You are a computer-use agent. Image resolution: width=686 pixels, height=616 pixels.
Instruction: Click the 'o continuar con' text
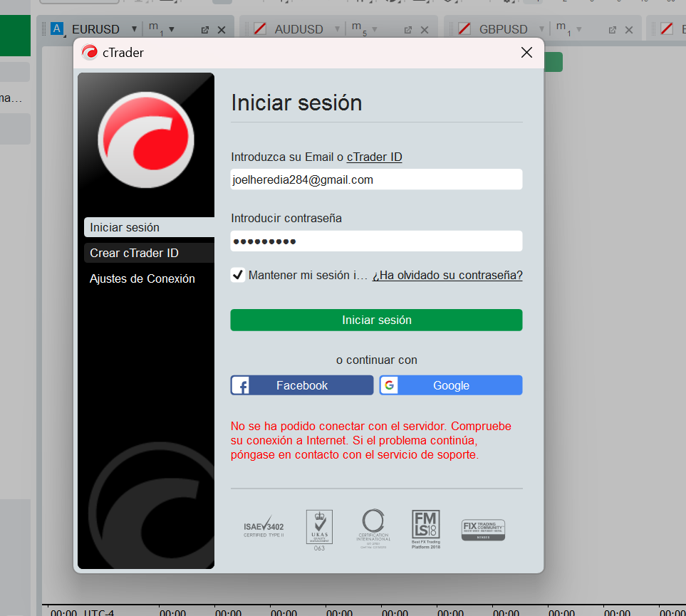(x=377, y=360)
